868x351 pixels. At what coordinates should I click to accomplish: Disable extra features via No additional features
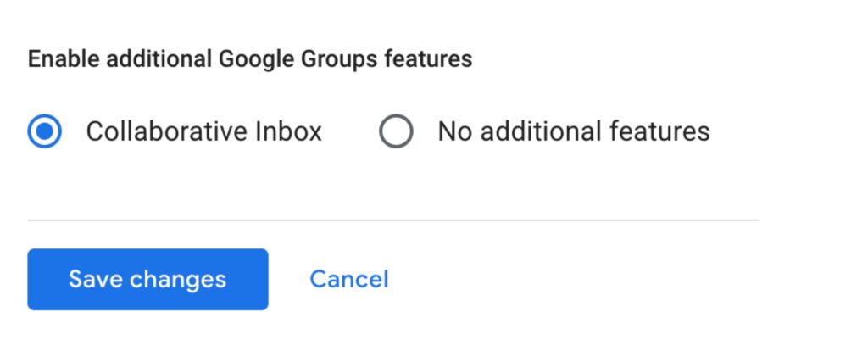pyautogui.click(x=396, y=131)
